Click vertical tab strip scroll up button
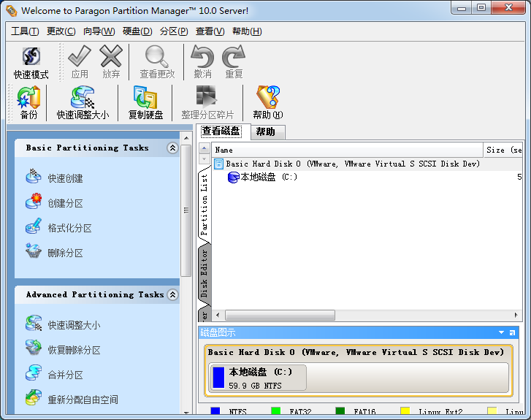The width and height of the screenshot is (531, 420). 205,148
